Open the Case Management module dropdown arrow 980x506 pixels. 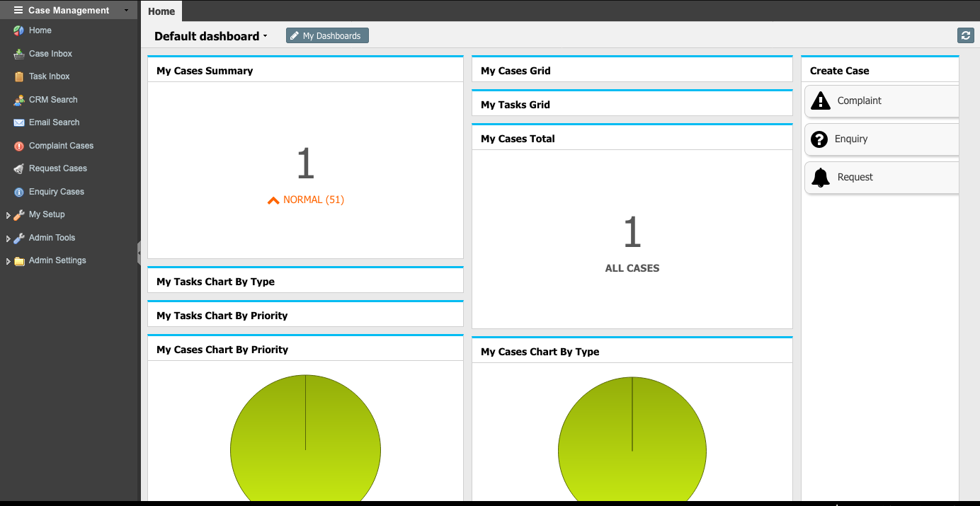(127, 10)
